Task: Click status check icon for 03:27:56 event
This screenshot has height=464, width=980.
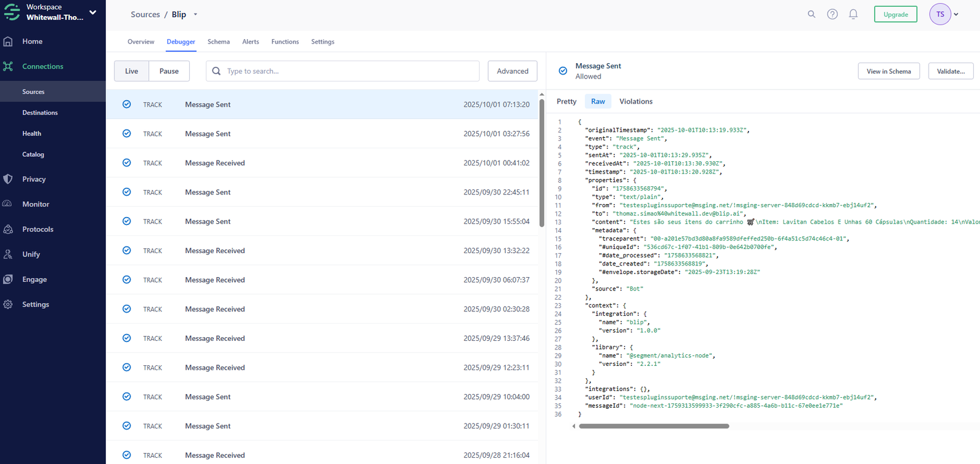Action: 127,134
